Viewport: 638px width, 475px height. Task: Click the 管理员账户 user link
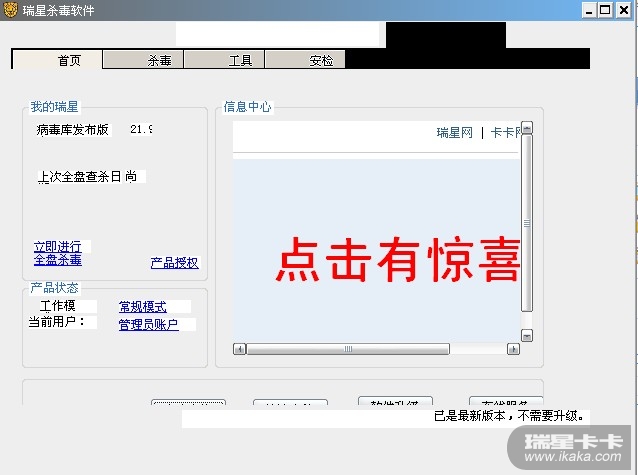click(149, 324)
